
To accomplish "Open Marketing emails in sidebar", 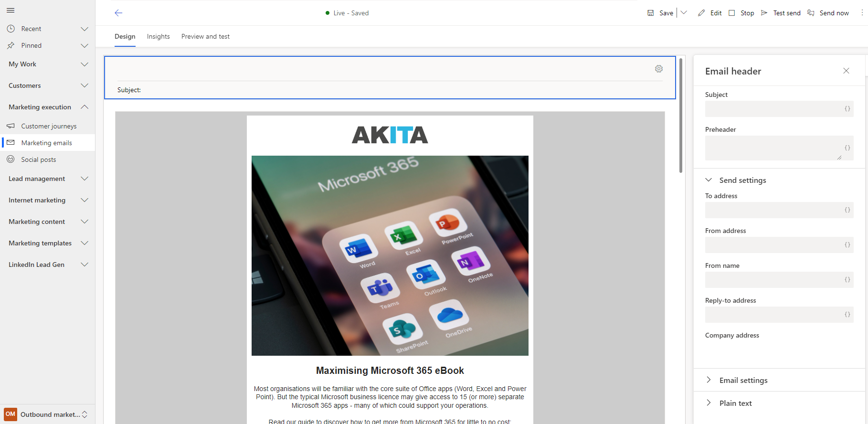I will point(46,143).
